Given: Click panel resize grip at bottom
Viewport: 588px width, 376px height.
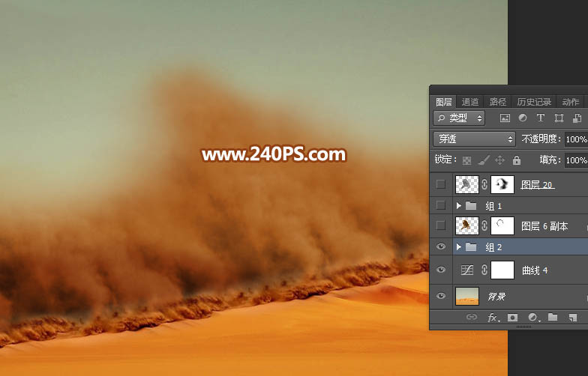Looking at the screenshot, I should [x=523, y=327].
